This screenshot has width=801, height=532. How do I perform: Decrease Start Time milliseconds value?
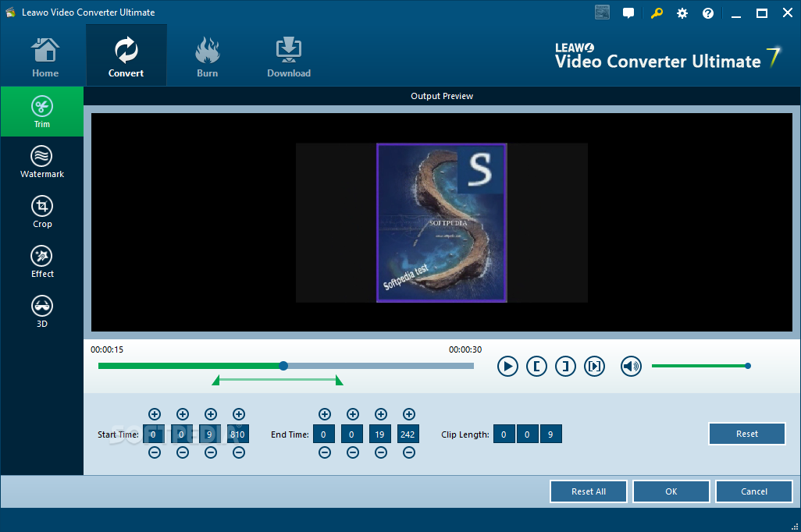[x=239, y=452]
